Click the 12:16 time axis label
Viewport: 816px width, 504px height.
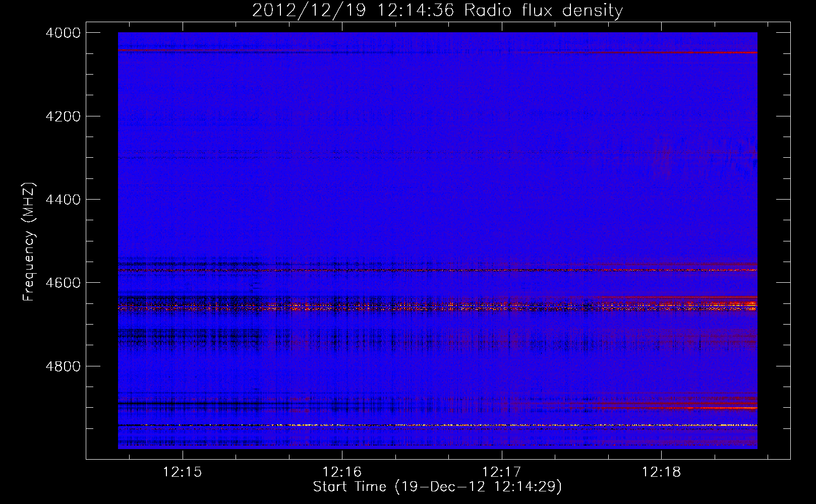[x=342, y=472]
